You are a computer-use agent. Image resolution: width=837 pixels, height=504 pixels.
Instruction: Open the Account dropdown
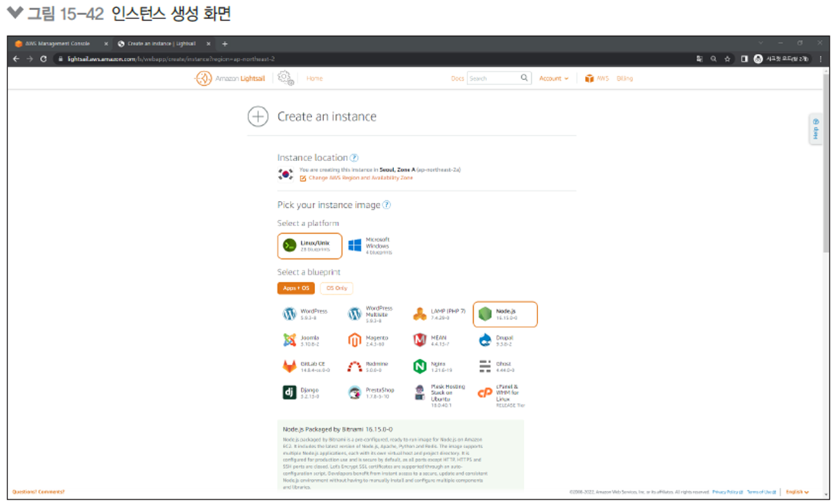coord(553,78)
